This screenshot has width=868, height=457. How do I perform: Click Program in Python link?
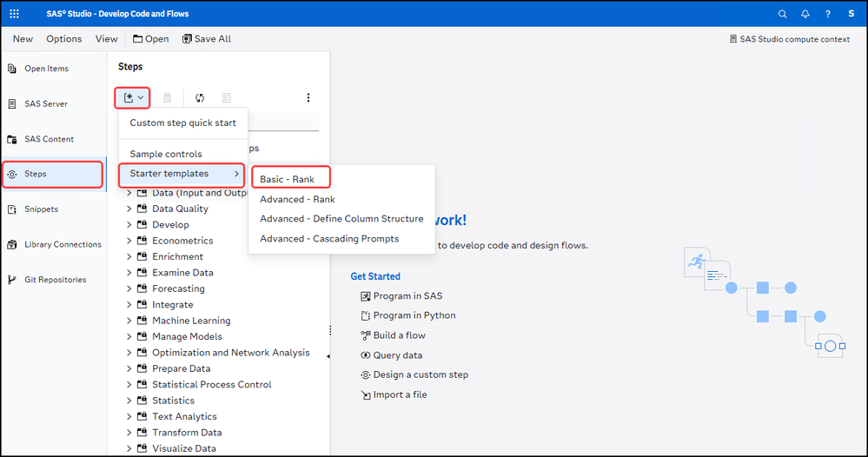click(408, 315)
